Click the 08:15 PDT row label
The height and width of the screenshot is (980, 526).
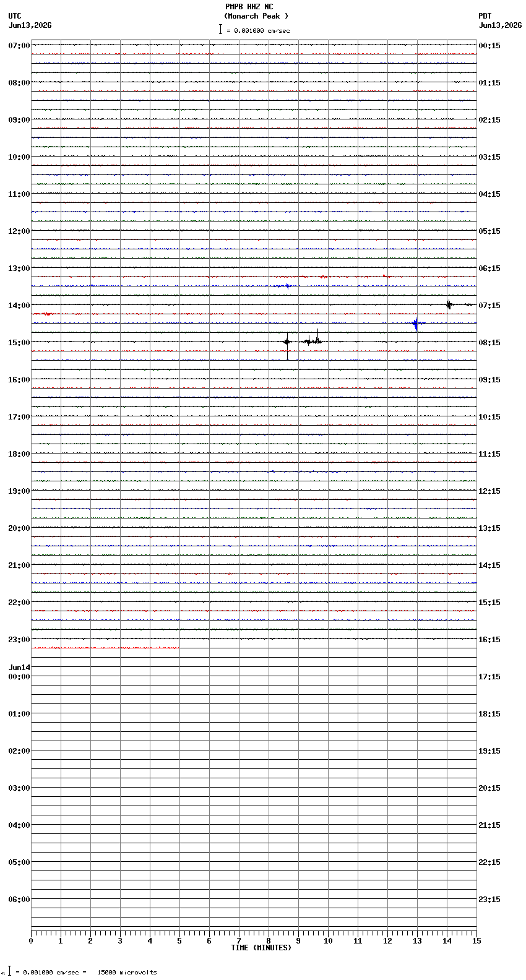pyautogui.click(x=489, y=343)
